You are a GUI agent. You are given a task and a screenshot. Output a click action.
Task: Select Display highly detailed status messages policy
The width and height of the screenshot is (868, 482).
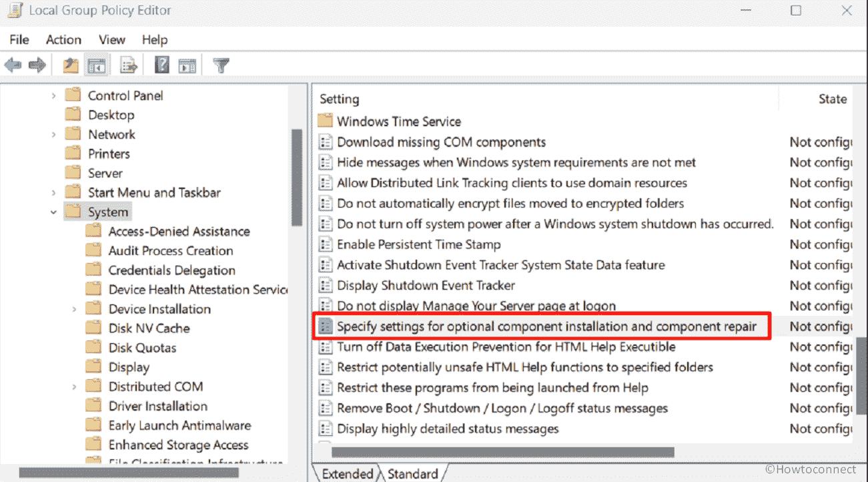(x=448, y=429)
